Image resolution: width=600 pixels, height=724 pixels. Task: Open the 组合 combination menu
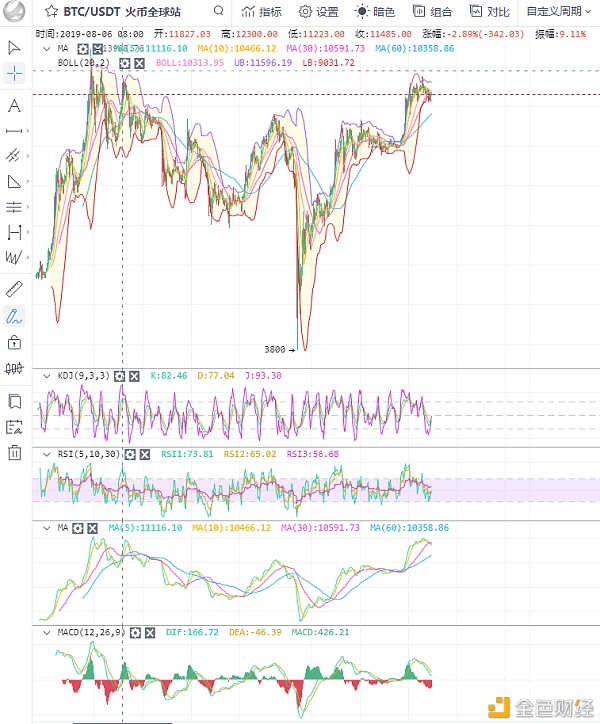432,12
